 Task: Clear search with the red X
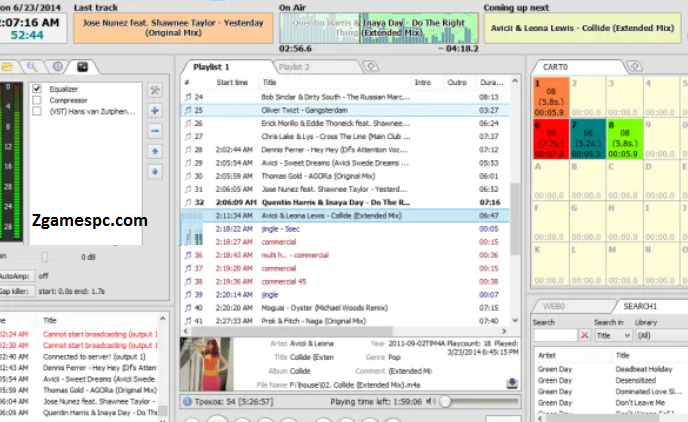584,336
